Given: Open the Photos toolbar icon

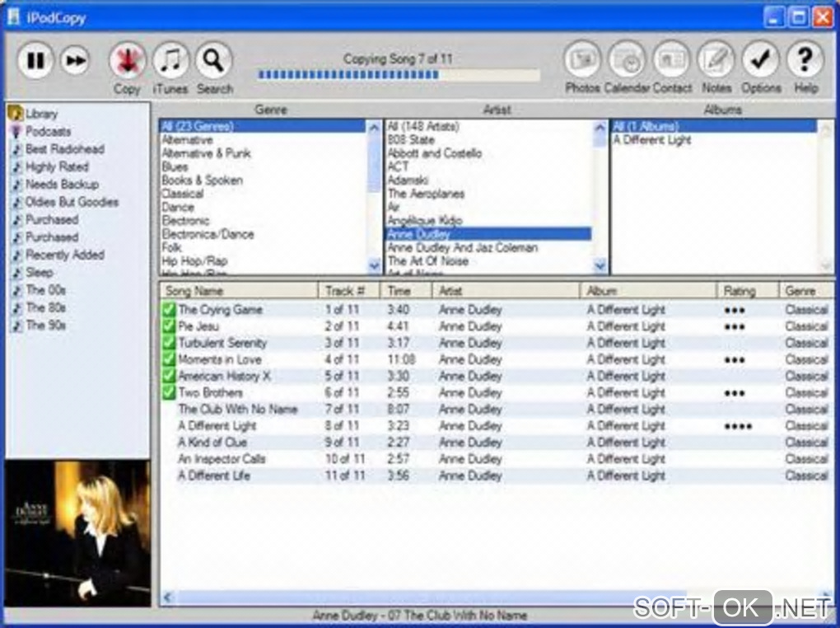Looking at the screenshot, I should [582, 59].
